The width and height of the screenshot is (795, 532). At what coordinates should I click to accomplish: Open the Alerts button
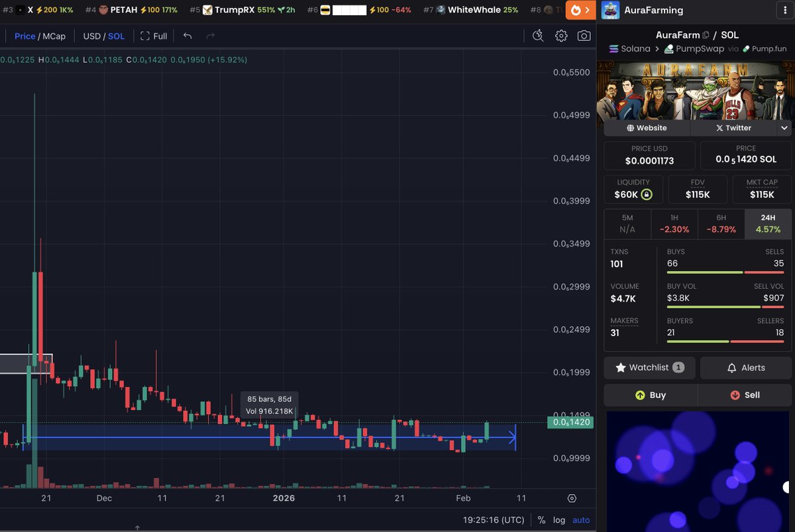click(746, 368)
